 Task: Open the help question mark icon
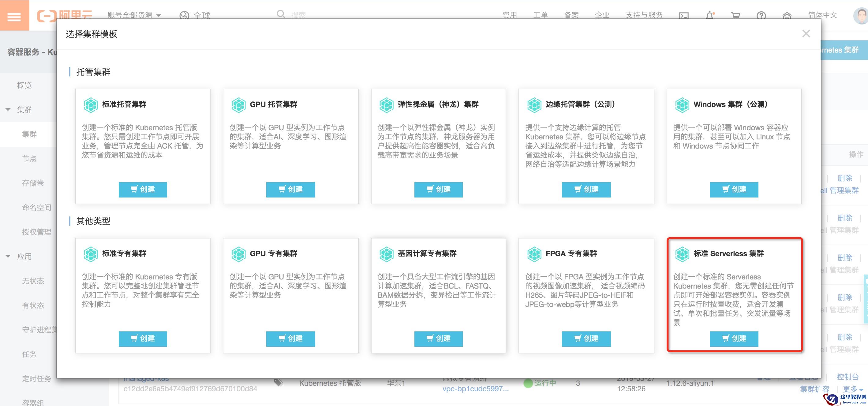tap(761, 16)
